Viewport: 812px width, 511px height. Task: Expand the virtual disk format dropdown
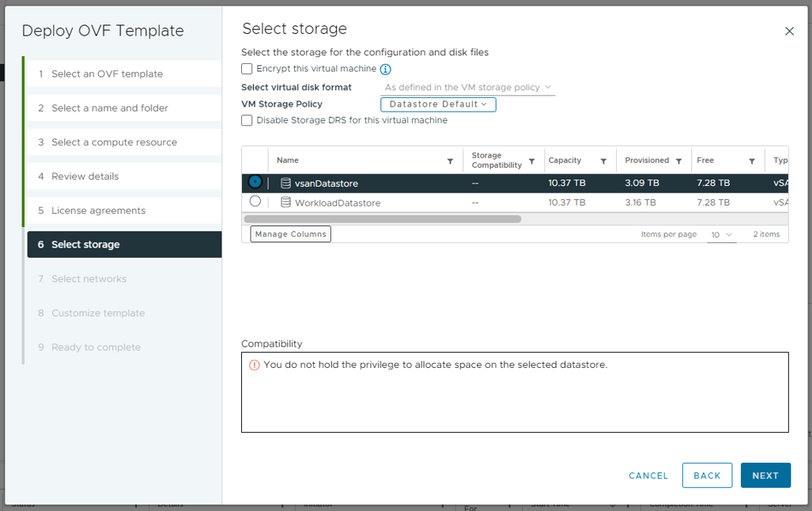pyautogui.click(x=468, y=88)
